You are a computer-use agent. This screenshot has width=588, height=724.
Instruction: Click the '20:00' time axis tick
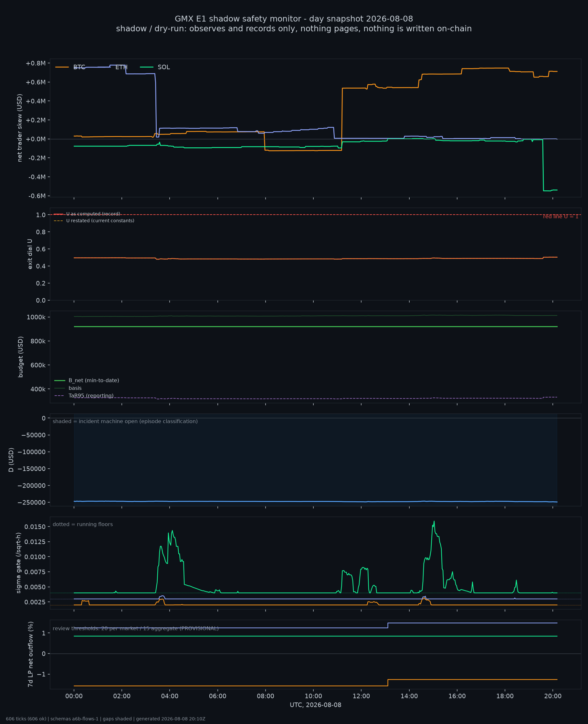tap(553, 697)
